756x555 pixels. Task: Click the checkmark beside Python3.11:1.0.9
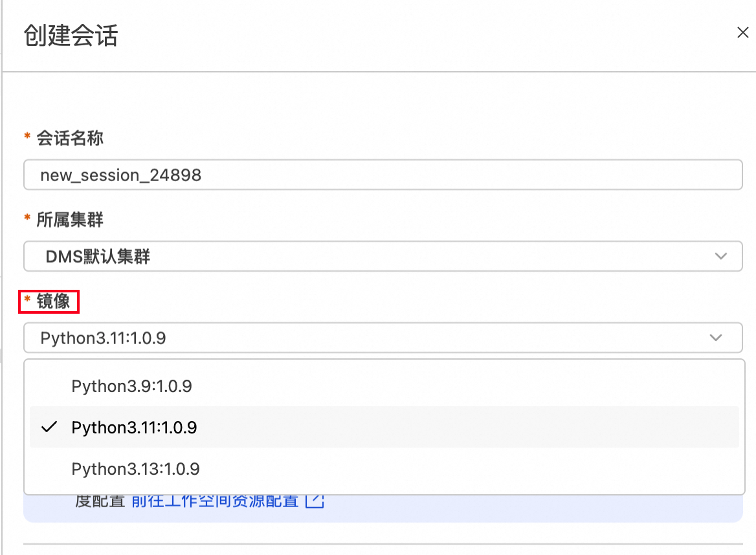tap(49, 428)
